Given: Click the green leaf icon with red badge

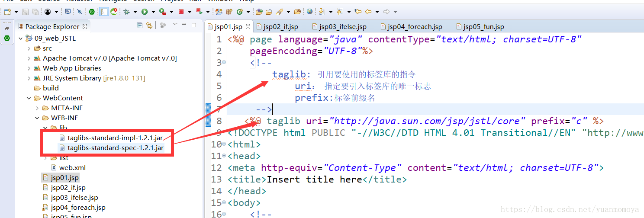Looking at the screenshot, I should point(114,12).
